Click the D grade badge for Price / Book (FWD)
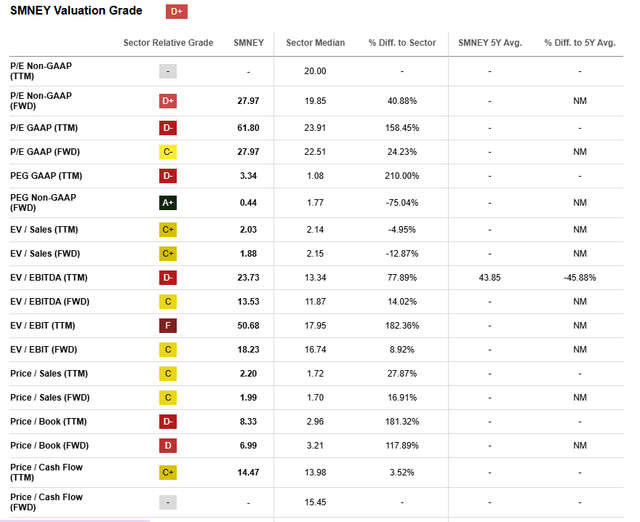The height and width of the screenshot is (522, 640). (x=168, y=443)
